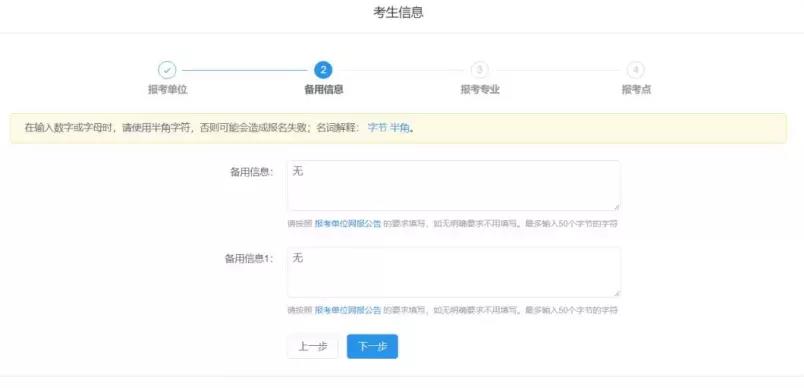Click resize handle of 备用信息 text area
Screen dimensions: 804x388
click(616, 207)
